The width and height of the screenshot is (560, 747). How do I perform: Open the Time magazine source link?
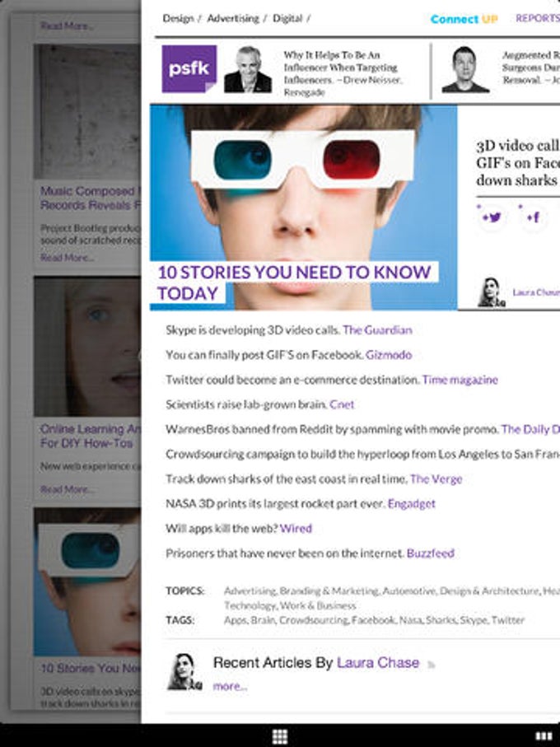(460, 380)
